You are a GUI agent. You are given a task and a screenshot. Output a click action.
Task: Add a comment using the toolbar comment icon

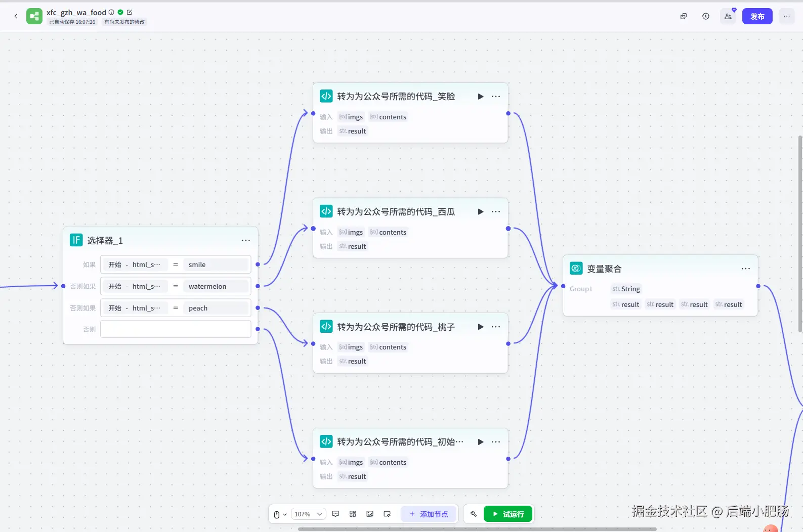335,514
